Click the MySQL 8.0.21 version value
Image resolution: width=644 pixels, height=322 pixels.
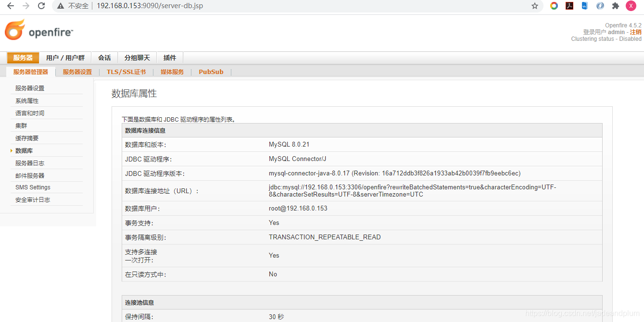tap(289, 145)
